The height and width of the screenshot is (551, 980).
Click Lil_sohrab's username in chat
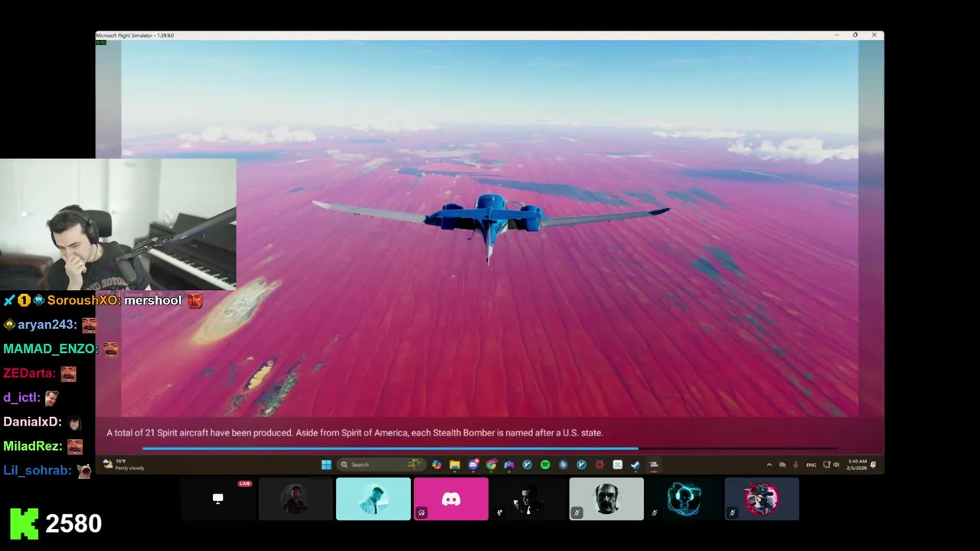(x=36, y=471)
